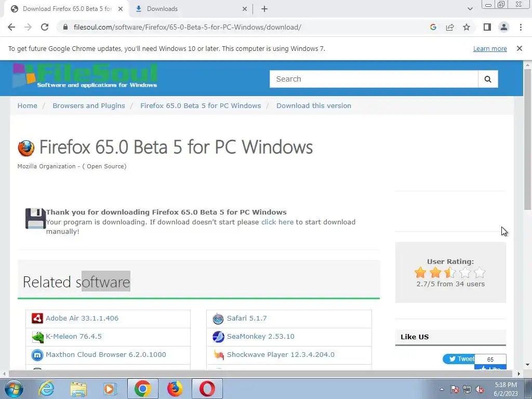Click the Adobe Air icon
Image resolution: width=532 pixels, height=399 pixels.
(x=37, y=318)
